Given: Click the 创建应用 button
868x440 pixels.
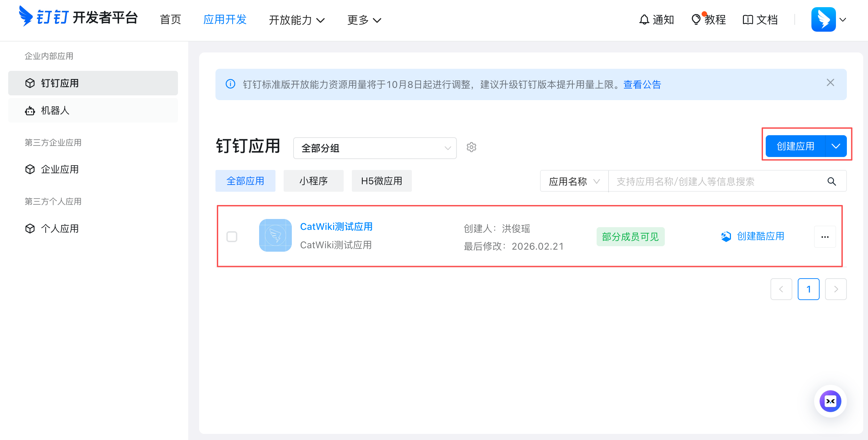Looking at the screenshot, I should point(795,146).
